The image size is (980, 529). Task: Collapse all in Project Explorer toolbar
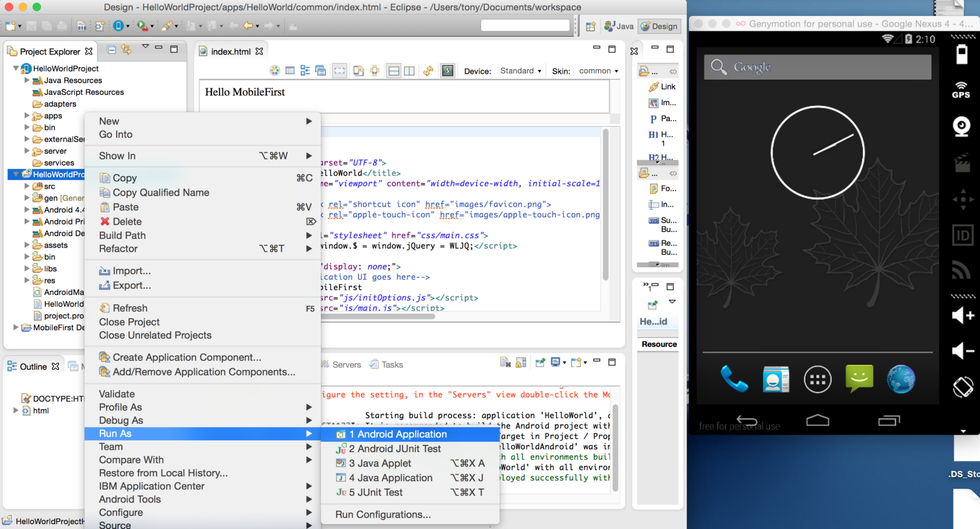[111, 50]
